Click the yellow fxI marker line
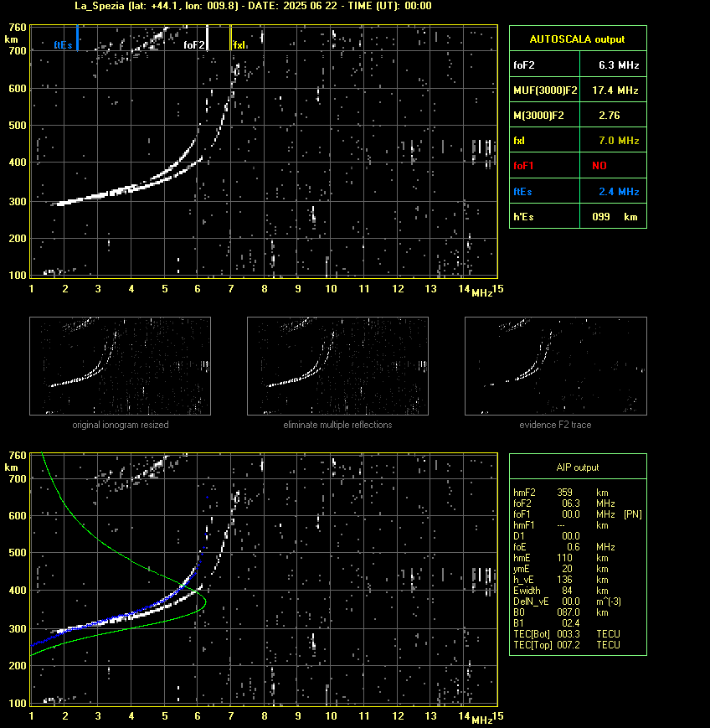This screenshot has width=710, height=728. click(230, 38)
